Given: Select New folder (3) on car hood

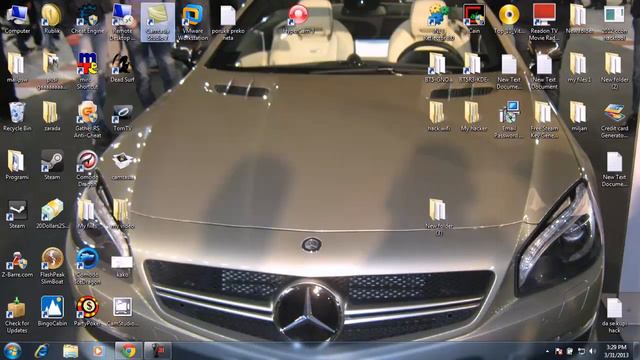Looking at the screenshot, I should tap(439, 217).
